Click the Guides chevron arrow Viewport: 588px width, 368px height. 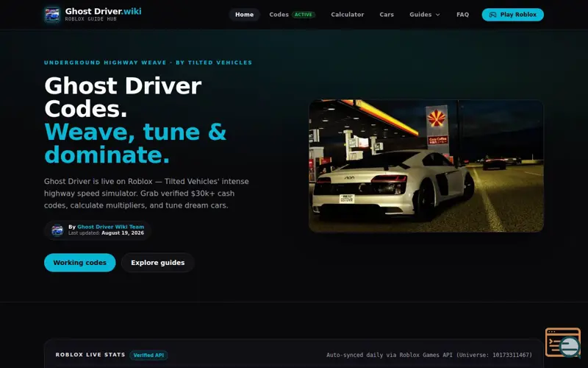coord(437,15)
